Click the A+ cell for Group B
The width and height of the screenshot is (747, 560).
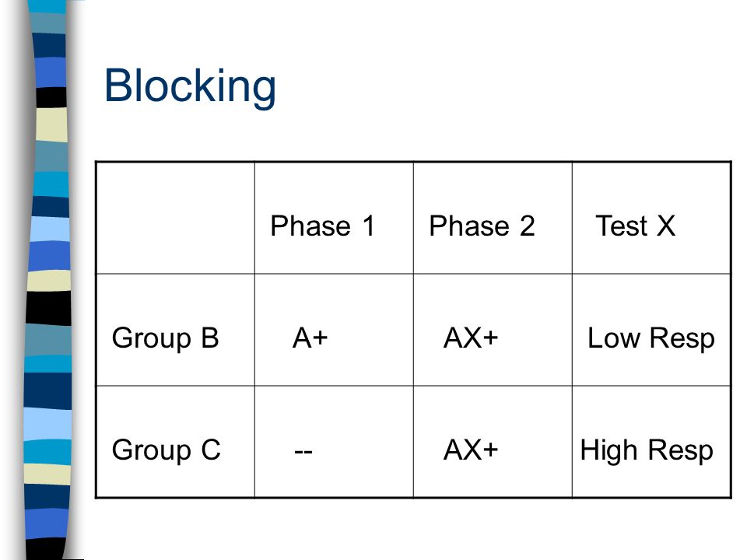pyautogui.click(x=334, y=330)
